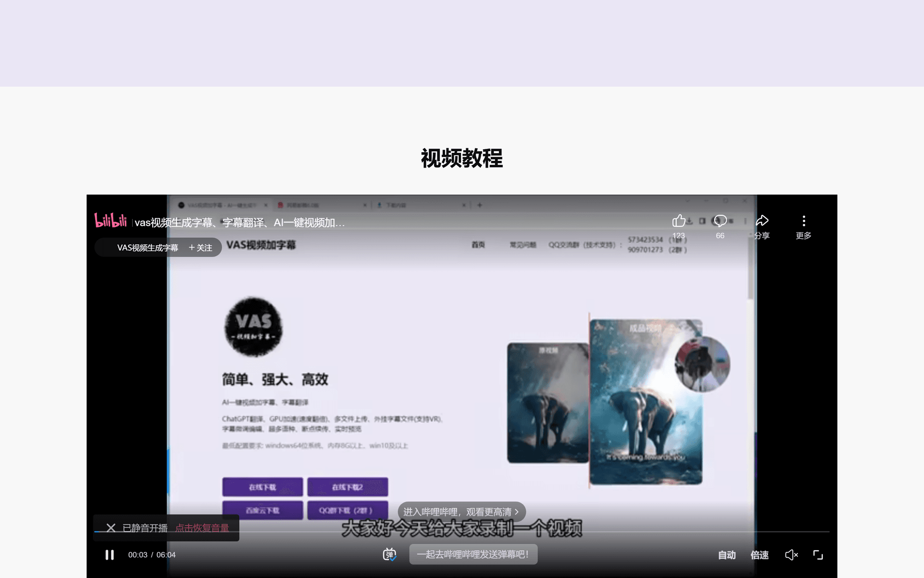Viewport: 924px width, 578px height.
Task: Click 进入哔哩哔哩,观看更高清 prompt
Action: pos(462,512)
